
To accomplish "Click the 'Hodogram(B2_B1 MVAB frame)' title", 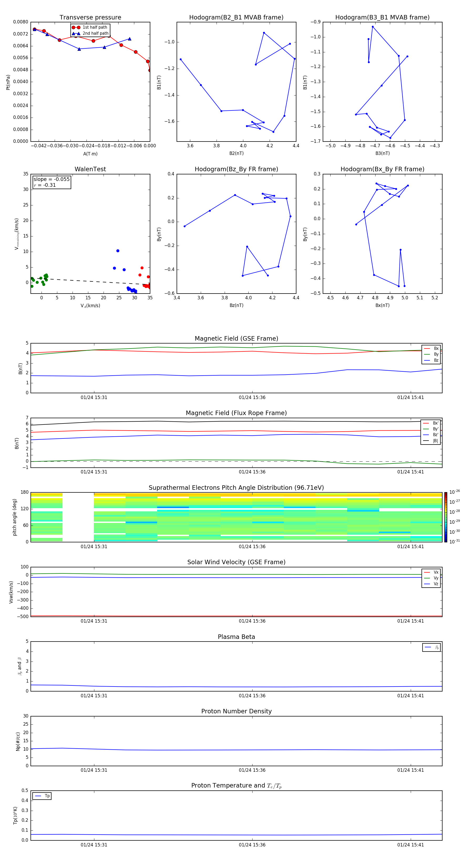I will click(x=236, y=18).
